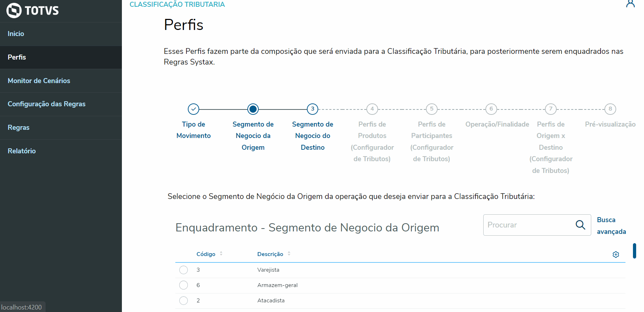Open the user profile icon
Viewport: 644px width, 312px height.
630,4
